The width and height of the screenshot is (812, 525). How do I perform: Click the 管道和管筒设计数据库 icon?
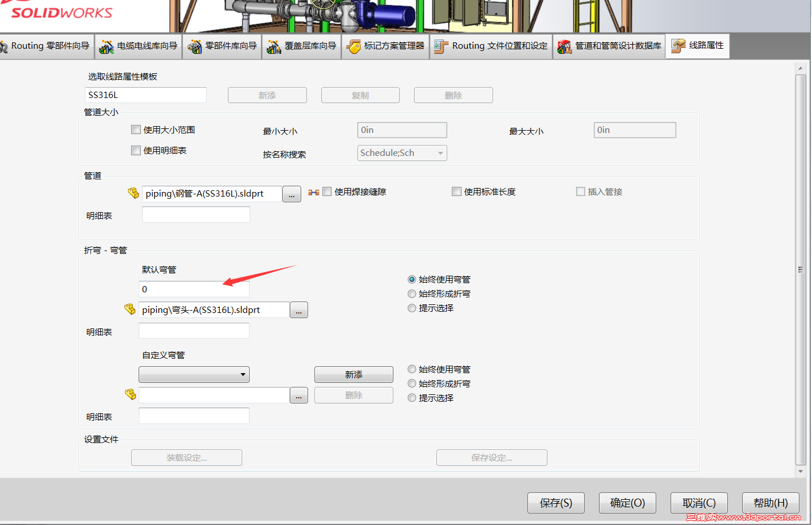[565, 46]
